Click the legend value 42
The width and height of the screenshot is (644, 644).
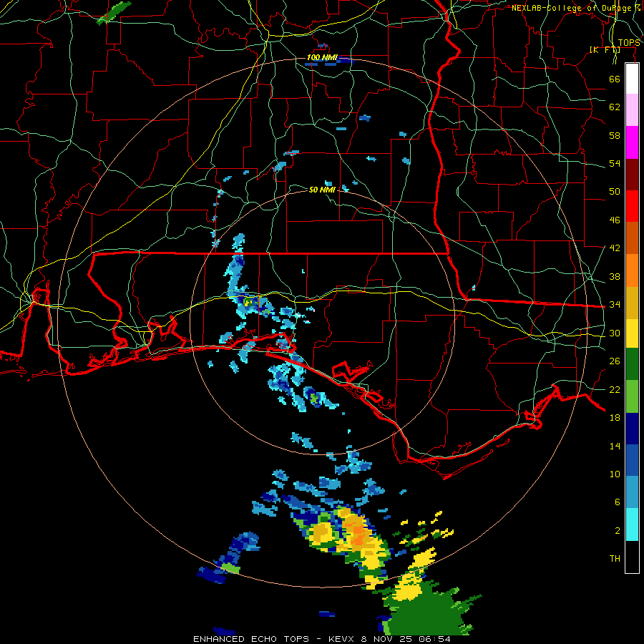click(x=615, y=248)
